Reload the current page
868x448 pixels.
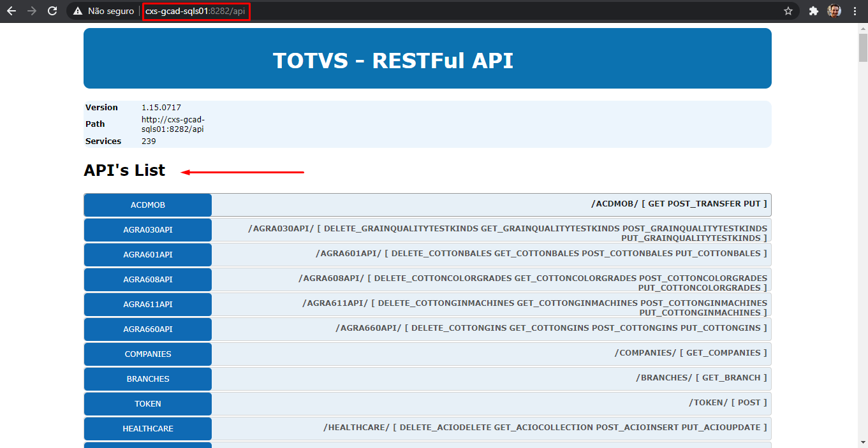click(x=52, y=11)
